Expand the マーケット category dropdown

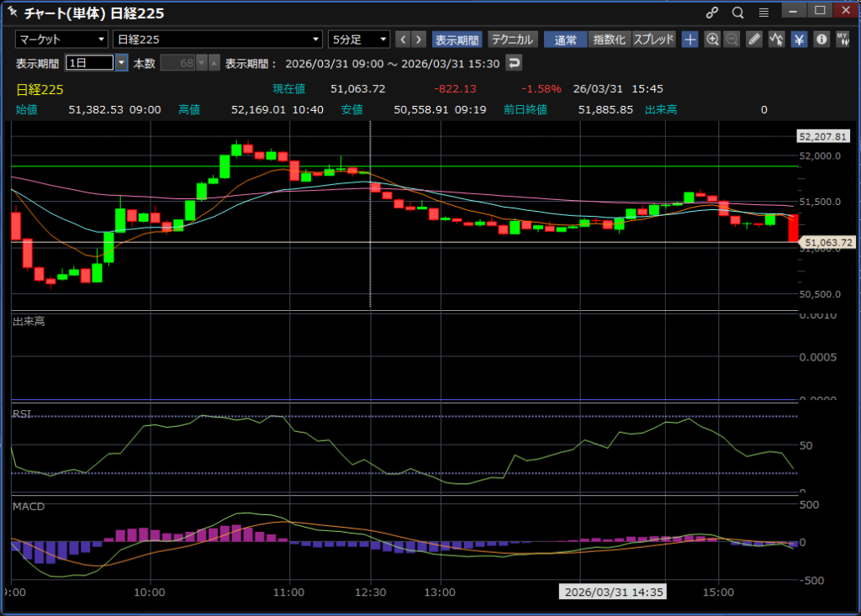click(x=61, y=39)
